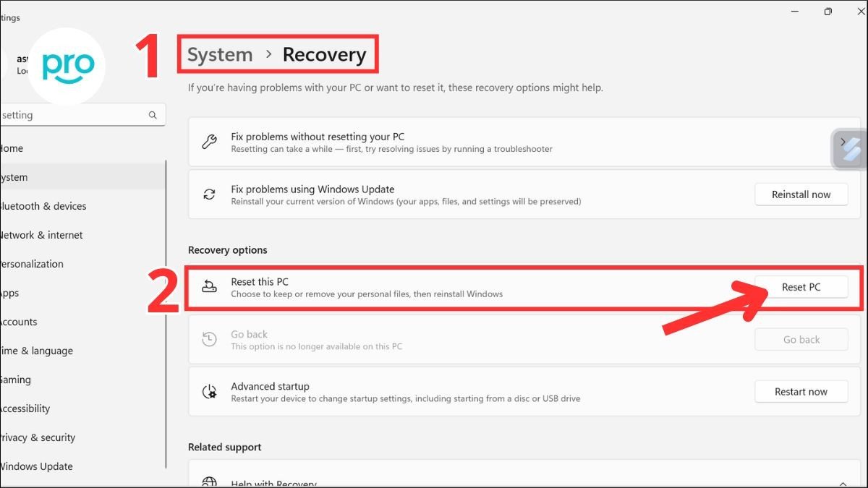This screenshot has height=488, width=868.
Task: Open the System breadcrumb link
Action: coord(218,53)
